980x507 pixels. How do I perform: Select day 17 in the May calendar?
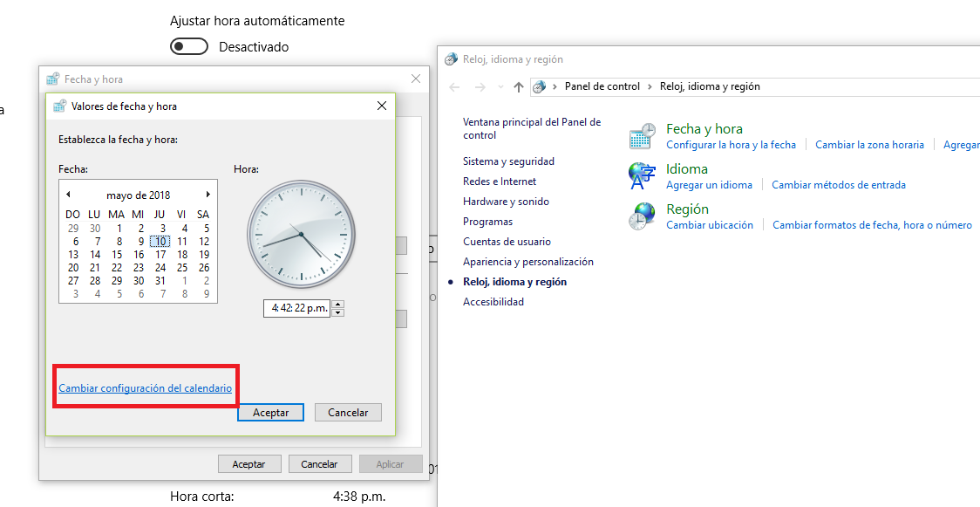click(x=160, y=255)
